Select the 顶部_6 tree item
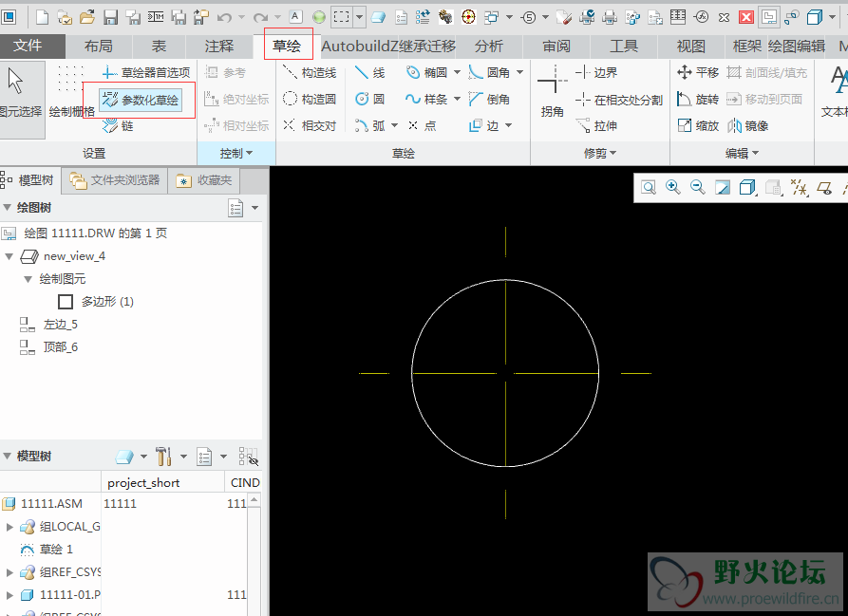Screen dimensions: 848x616 [48, 346]
